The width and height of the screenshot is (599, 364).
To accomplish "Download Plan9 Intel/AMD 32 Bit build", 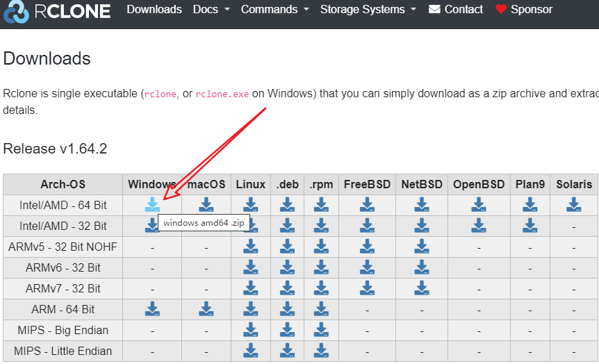I will 530,226.
